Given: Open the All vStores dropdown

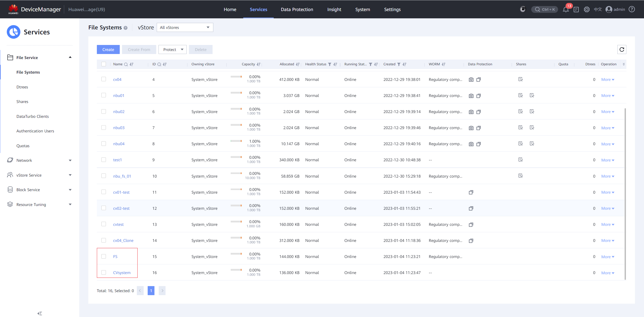Looking at the screenshot, I should [x=185, y=27].
